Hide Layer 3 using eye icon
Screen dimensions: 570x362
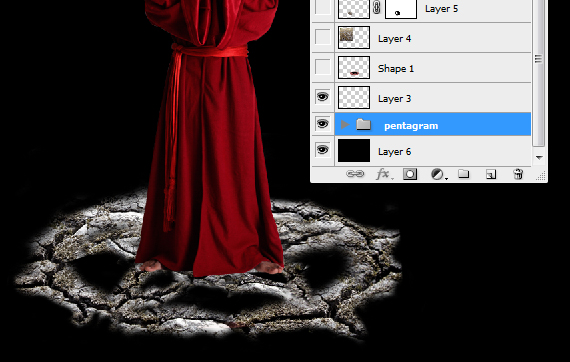point(322,97)
